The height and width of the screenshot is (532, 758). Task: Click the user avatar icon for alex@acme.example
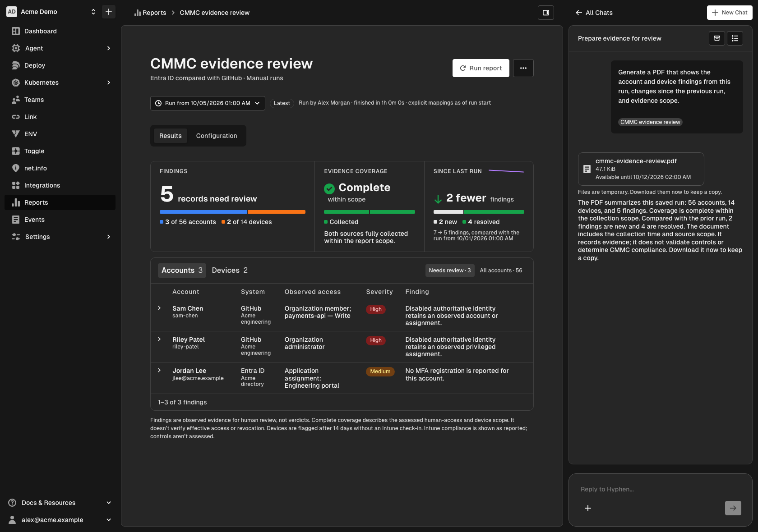click(12, 520)
